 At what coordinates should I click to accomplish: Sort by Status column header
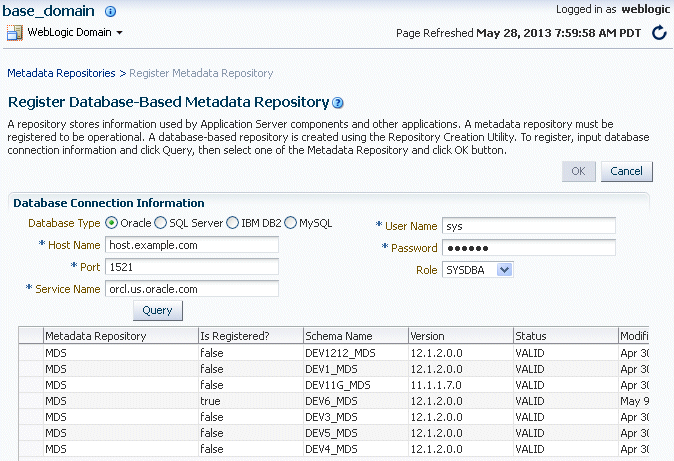tap(566, 336)
